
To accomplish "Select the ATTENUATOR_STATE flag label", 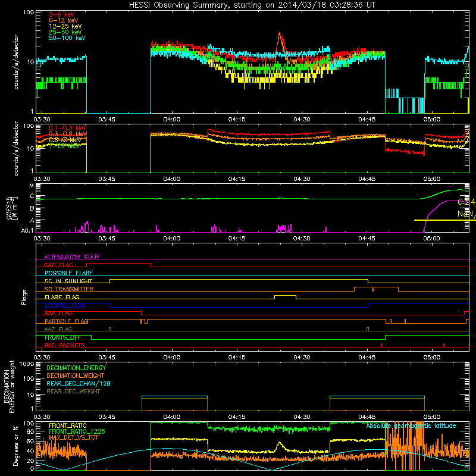I will [x=72, y=257].
